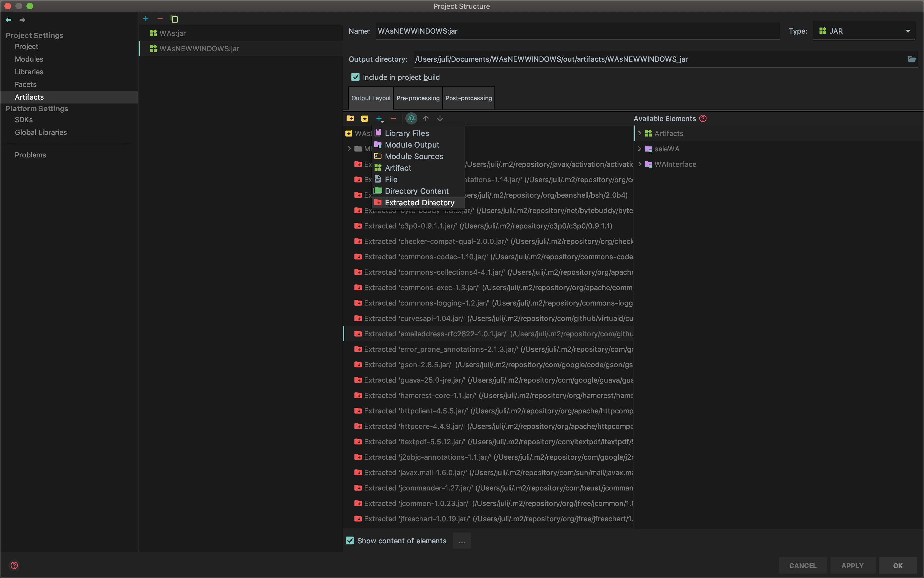This screenshot has width=924, height=578.
Task: Click the WAsNEWWINDOWS:jar artifact icon
Action: coord(153,48)
